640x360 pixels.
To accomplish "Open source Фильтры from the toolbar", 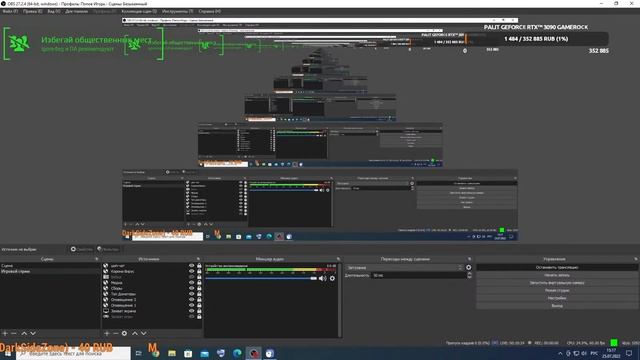I will coord(108,249).
